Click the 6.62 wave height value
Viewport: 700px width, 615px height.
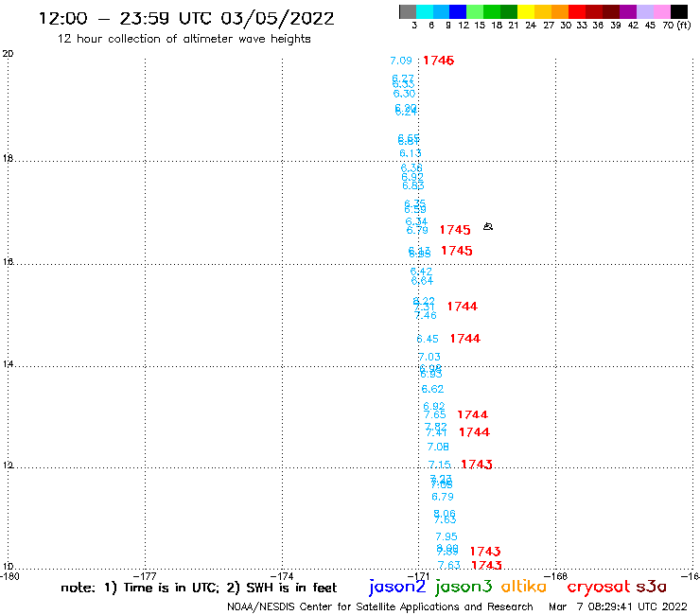432,389
